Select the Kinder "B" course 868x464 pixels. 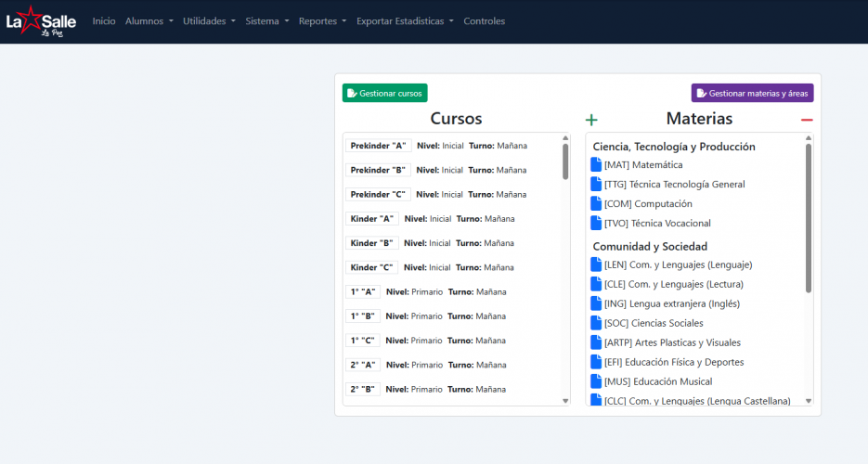(x=372, y=243)
